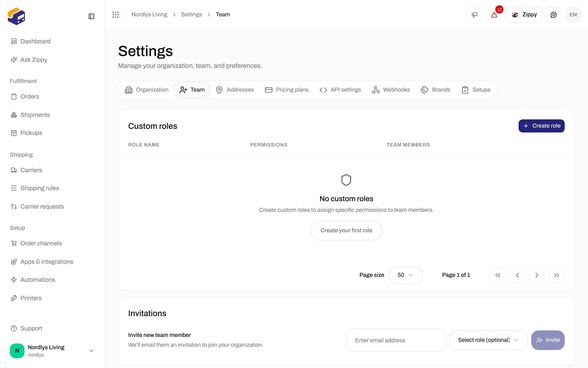588x368 pixels.
Task: Click the shield icon above No custom roles
Action: (x=346, y=180)
